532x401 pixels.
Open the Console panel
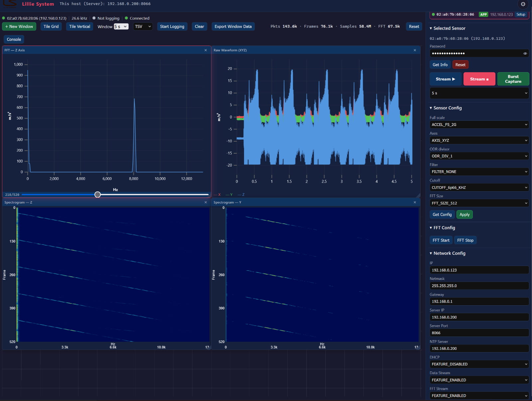tap(14, 39)
